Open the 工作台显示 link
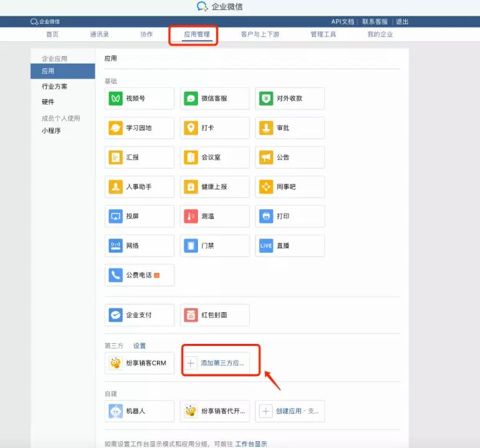 (x=251, y=444)
